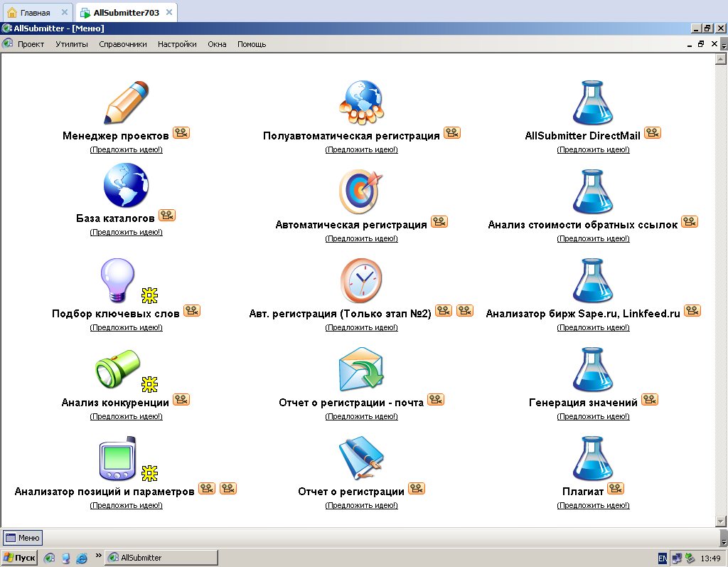Click Предложить идею under Автоматическая регистрация
The image size is (728, 567).
point(362,238)
